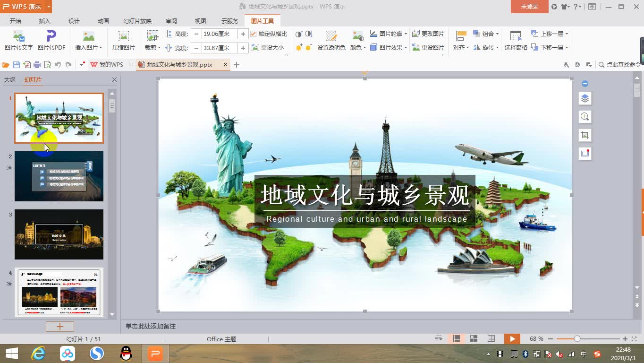
Task: Click the save icon in quick toolbar
Action: click(17, 65)
